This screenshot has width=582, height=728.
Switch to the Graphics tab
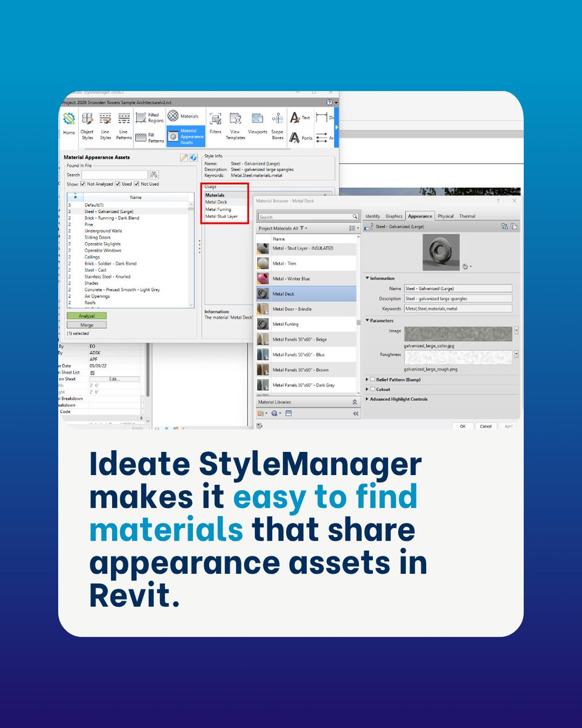point(394,216)
